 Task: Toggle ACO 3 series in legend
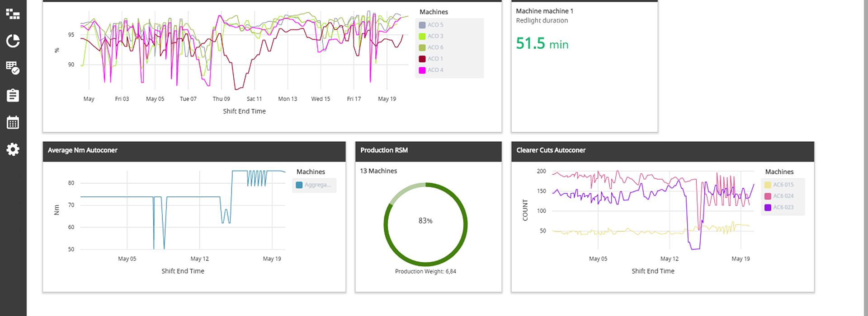431,36
